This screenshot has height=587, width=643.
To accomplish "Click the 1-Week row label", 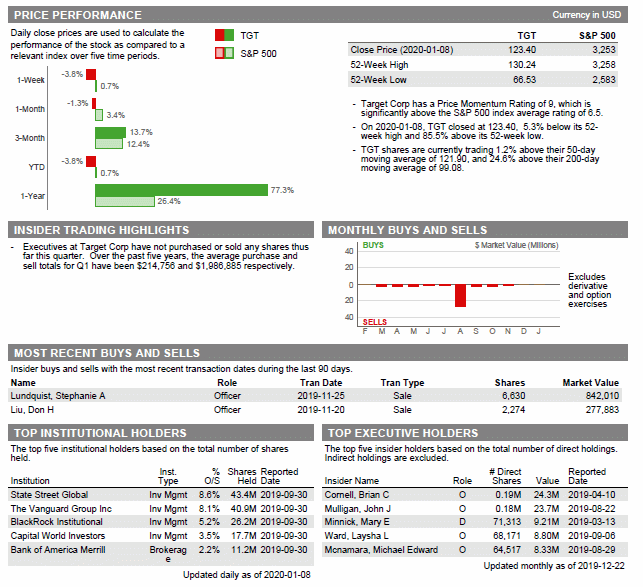I will 30,80.
